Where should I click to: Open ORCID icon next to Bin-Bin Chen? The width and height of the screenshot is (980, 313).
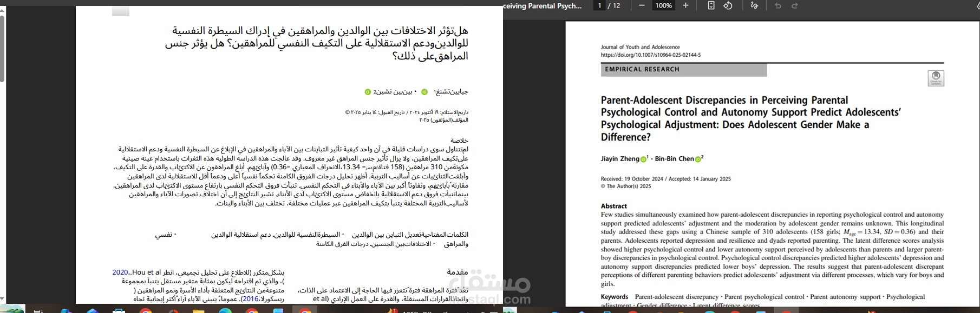tap(698, 159)
